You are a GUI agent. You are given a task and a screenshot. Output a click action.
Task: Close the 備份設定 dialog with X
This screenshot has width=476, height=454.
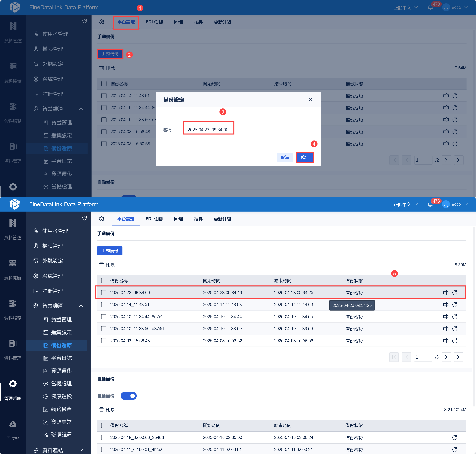click(310, 100)
